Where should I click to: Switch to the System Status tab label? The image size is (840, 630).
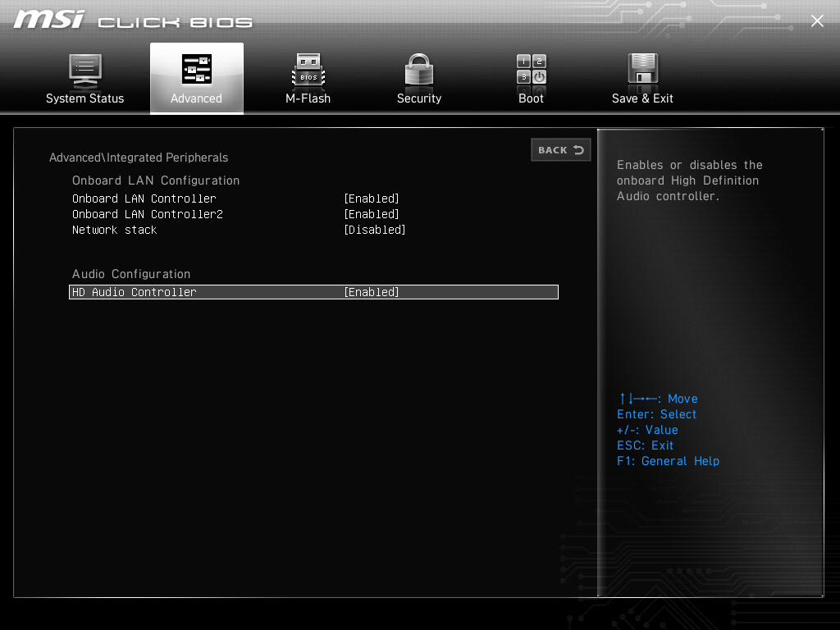(84, 98)
